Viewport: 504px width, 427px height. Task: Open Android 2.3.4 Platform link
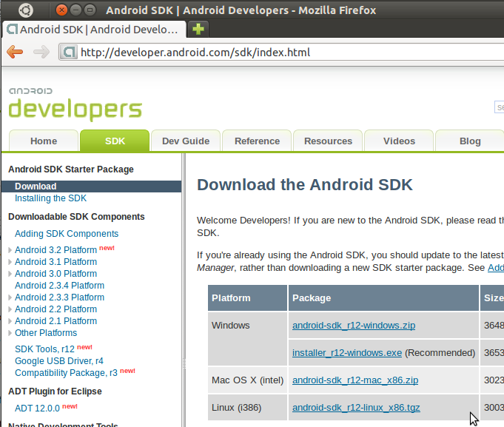click(x=59, y=286)
